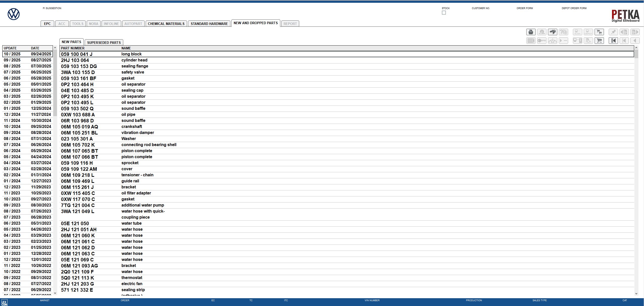644x306 pixels.
Task: Click the NAME column header
Action: 126,48
